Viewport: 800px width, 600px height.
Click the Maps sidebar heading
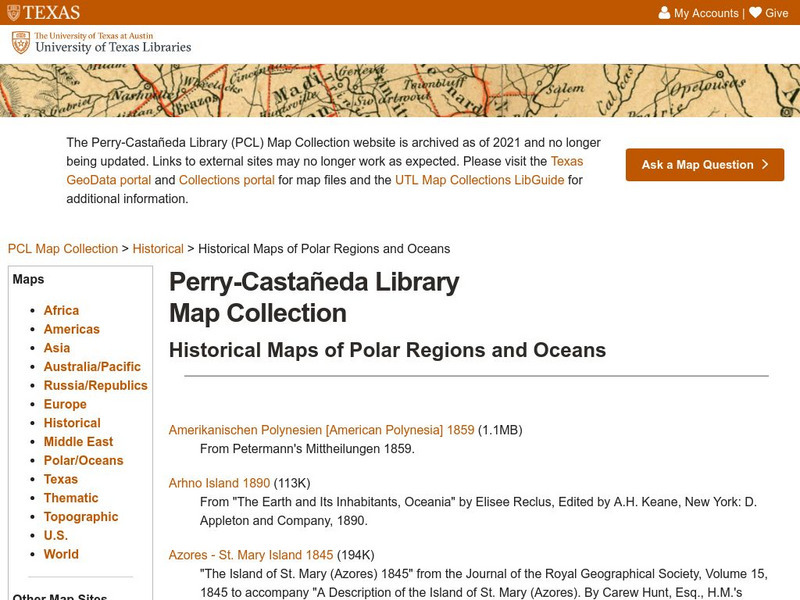29,280
